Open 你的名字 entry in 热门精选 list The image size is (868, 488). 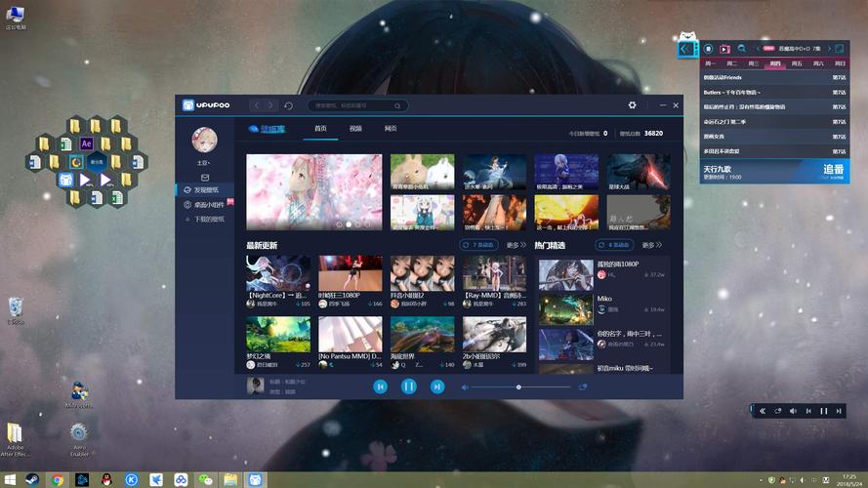(604, 344)
